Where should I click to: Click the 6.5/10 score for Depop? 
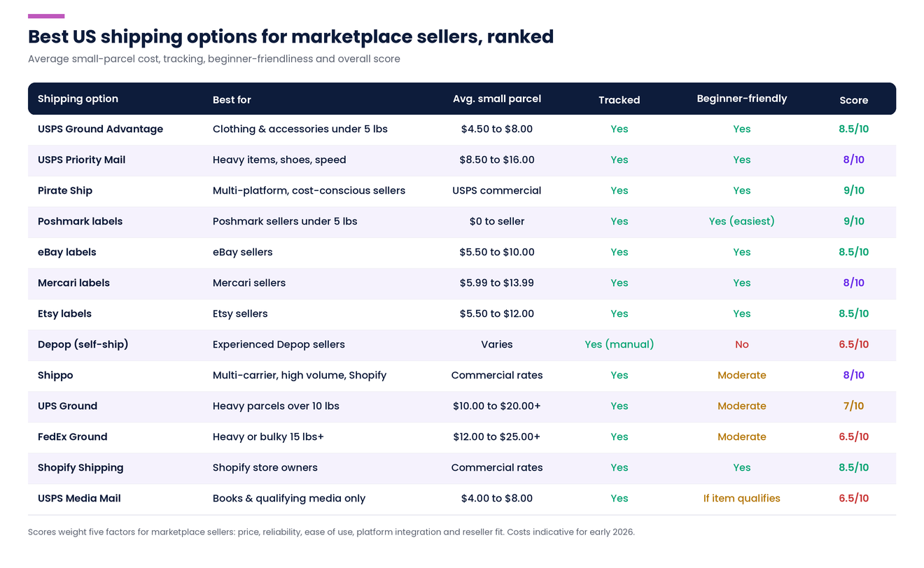point(854,344)
